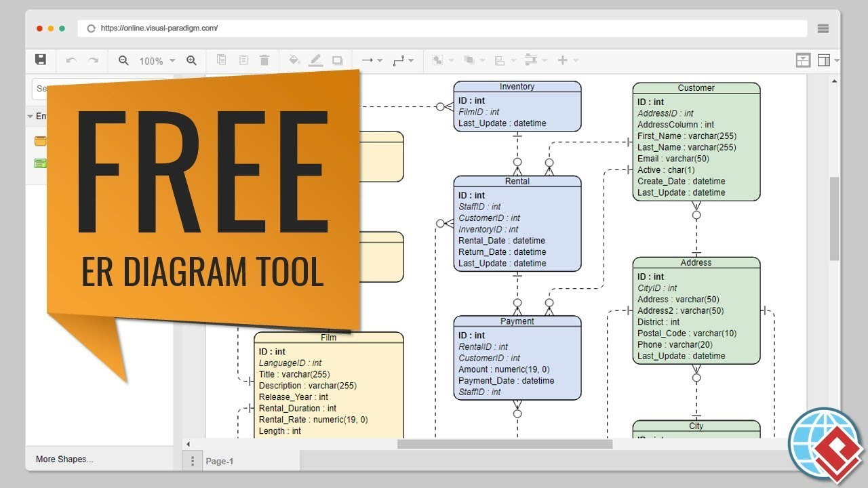
Task: Zoom out with minus magnifier icon
Action: [123, 60]
